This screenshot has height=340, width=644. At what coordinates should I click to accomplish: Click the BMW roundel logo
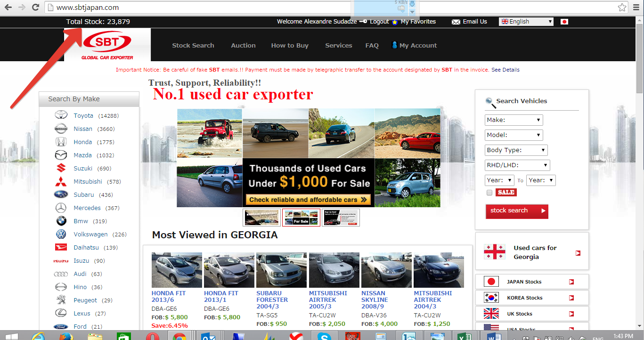pyautogui.click(x=61, y=221)
